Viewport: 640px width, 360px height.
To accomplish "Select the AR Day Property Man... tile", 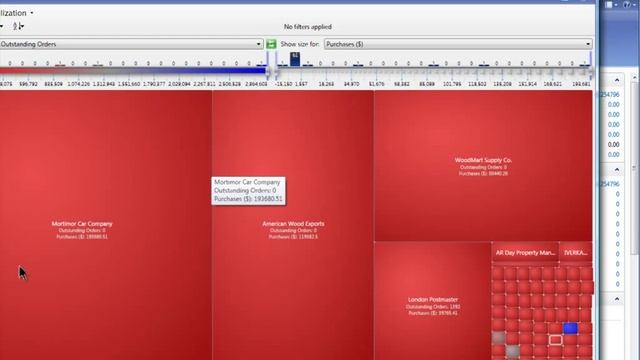I will point(525,253).
